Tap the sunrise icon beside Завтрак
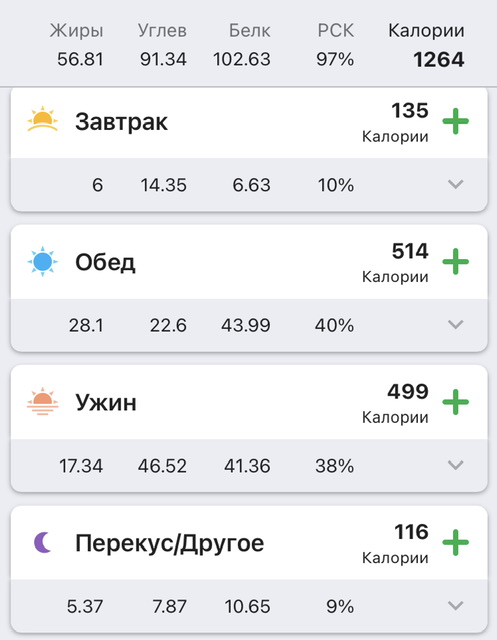Image resolution: width=497 pixels, height=640 pixels. [42, 119]
